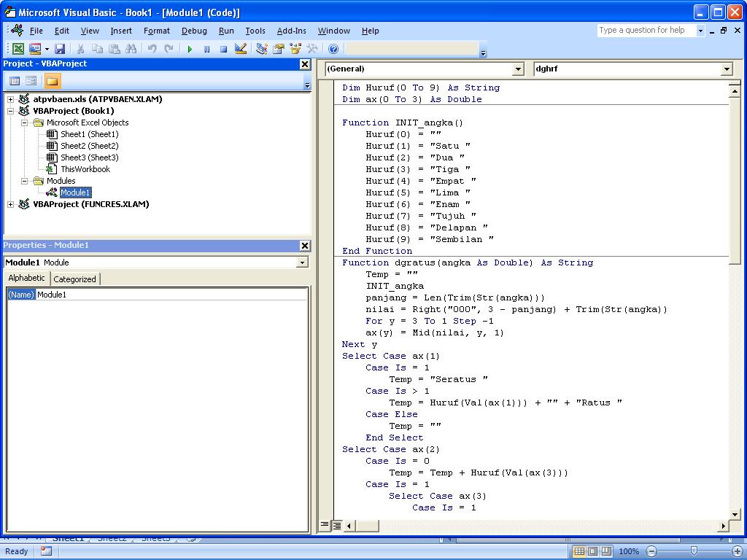
Task: Click Excel Page Layout view button
Action: click(592, 551)
